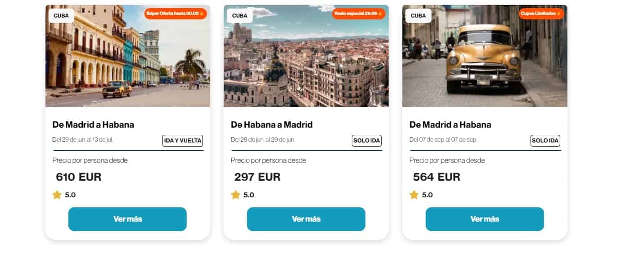
Task: Click the CUBA tag on the Havana street photo
Action: pos(61,16)
